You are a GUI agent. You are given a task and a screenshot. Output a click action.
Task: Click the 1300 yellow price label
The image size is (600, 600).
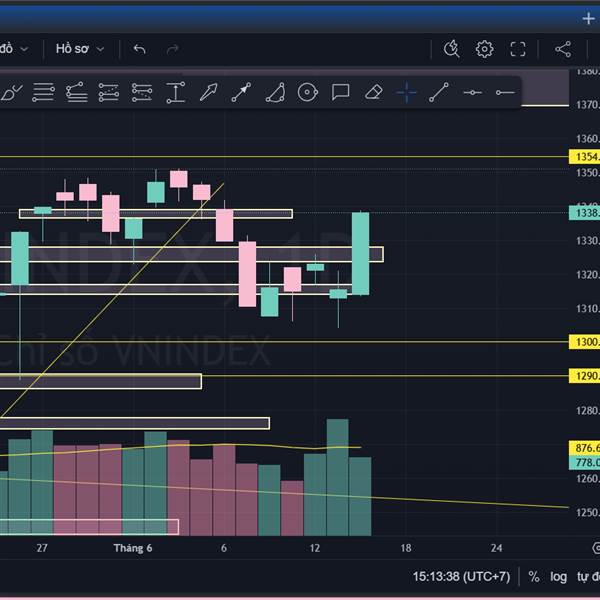coord(584,342)
